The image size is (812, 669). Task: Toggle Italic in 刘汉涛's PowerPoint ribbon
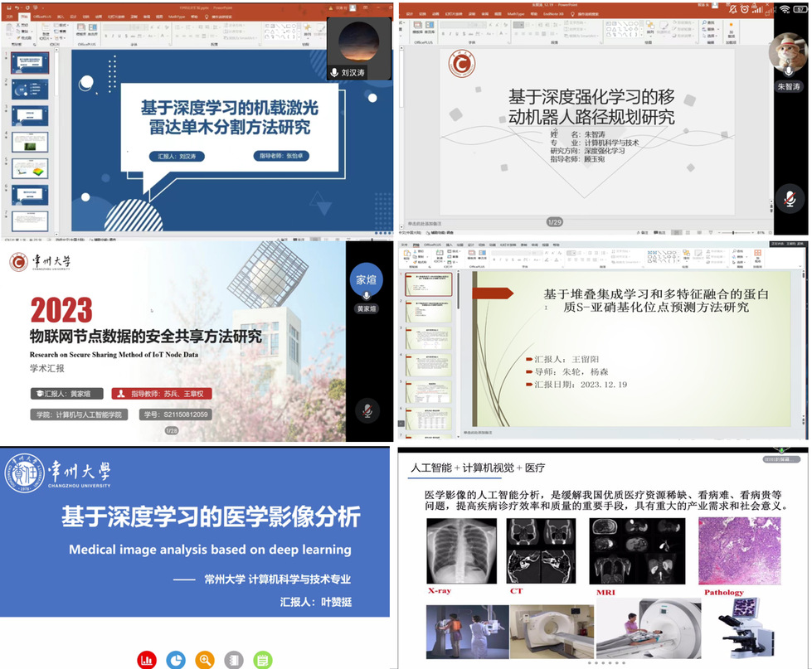(x=113, y=36)
